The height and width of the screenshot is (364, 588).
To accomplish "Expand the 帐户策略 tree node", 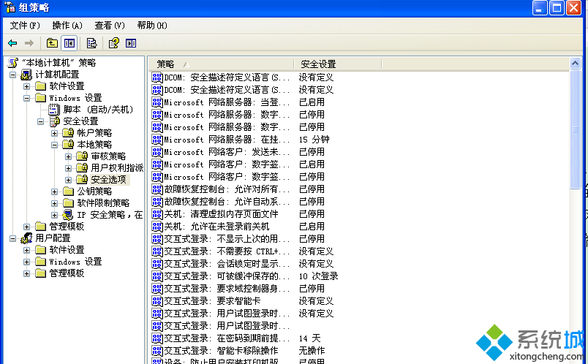I will coord(55,133).
